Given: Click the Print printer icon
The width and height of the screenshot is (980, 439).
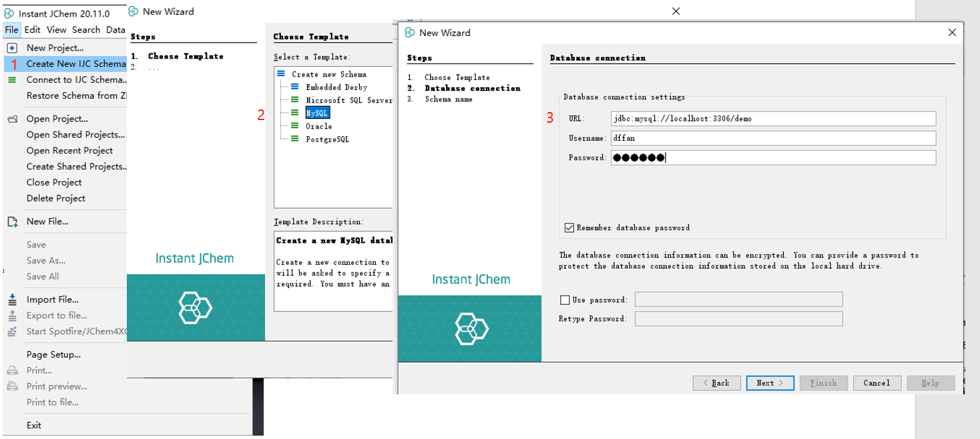Looking at the screenshot, I should pyautogui.click(x=12, y=370).
